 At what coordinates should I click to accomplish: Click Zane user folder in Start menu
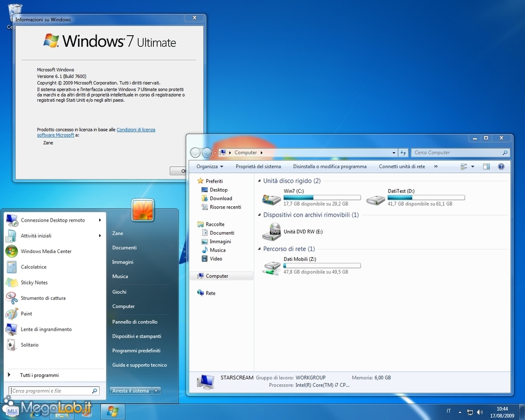(118, 233)
